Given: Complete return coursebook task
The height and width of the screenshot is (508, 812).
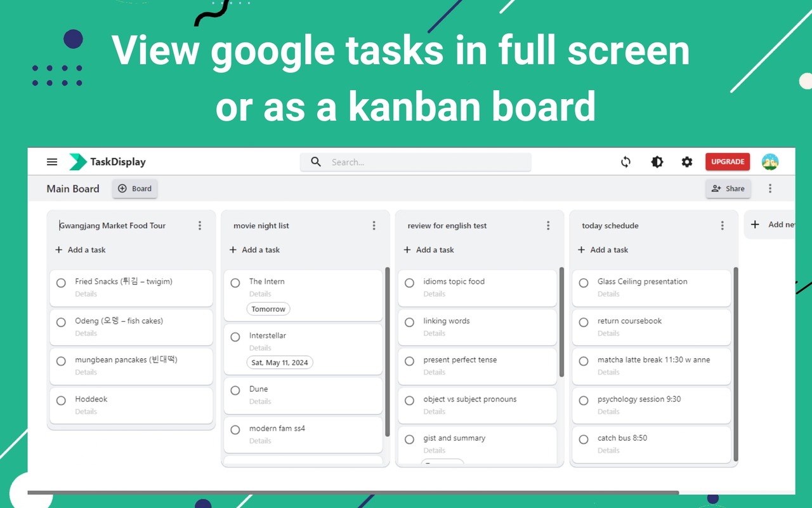Looking at the screenshot, I should pos(584,322).
